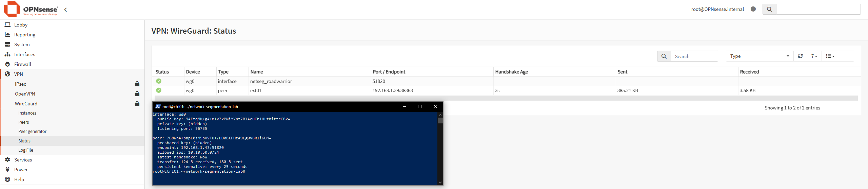Screen dimensions: 868x189
Task: Click green status icon for netseg_roadwarrior
Action: pyautogui.click(x=159, y=81)
